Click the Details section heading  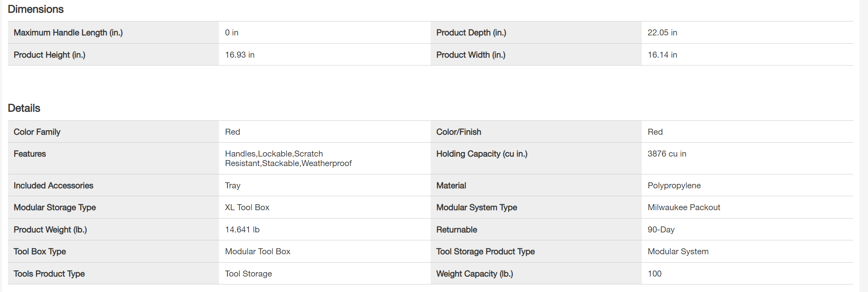pyautogui.click(x=24, y=108)
